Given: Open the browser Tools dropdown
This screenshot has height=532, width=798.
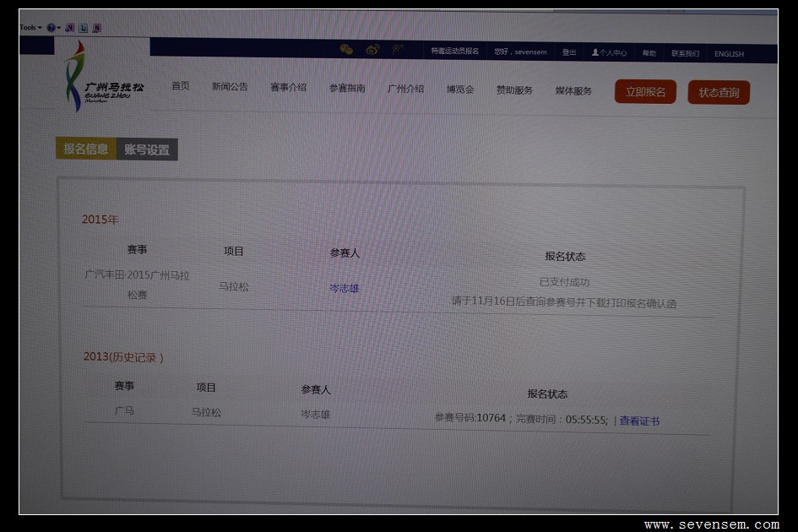Looking at the screenshot, I should point(30,28).
